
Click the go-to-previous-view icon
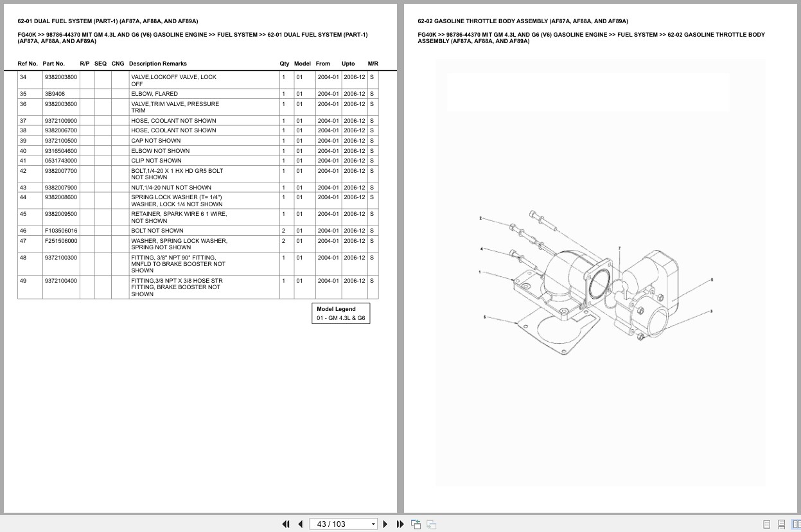point(416,524)
